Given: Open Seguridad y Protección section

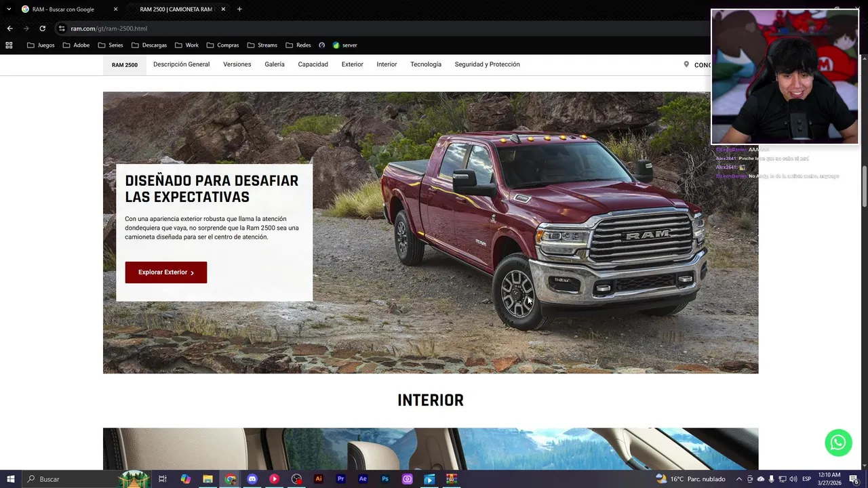Looking at the screenshot, I should coord(487,64).
